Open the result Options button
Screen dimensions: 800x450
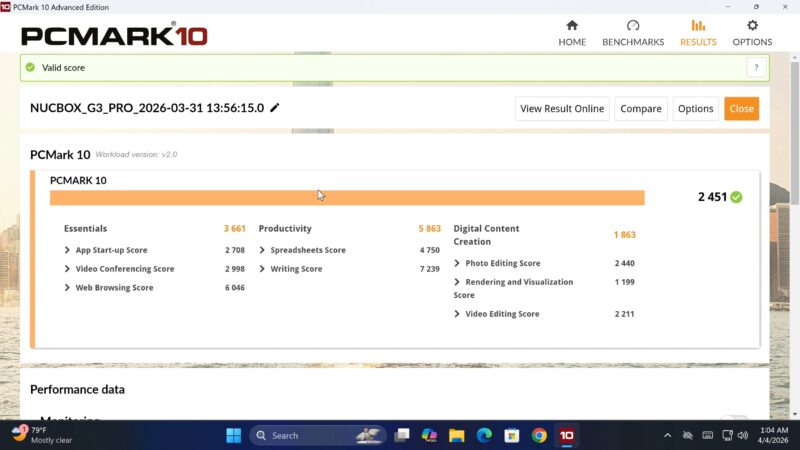[x=695, y=109]
